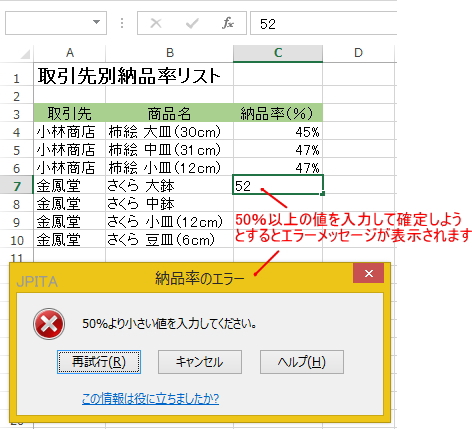Screen dimensions: 472x429
Task: Click the formula bar options dots handle
Action: pos(122,23)
